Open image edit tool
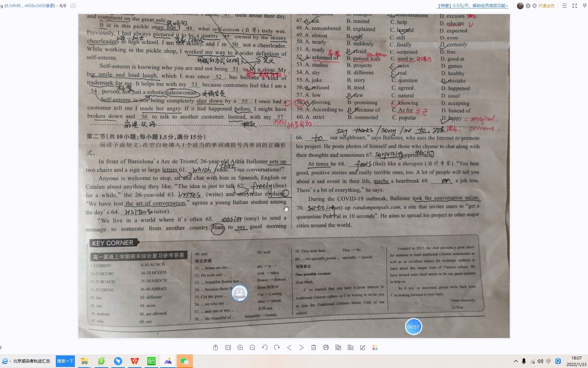 pyautogui.click(x=363, y=348)
